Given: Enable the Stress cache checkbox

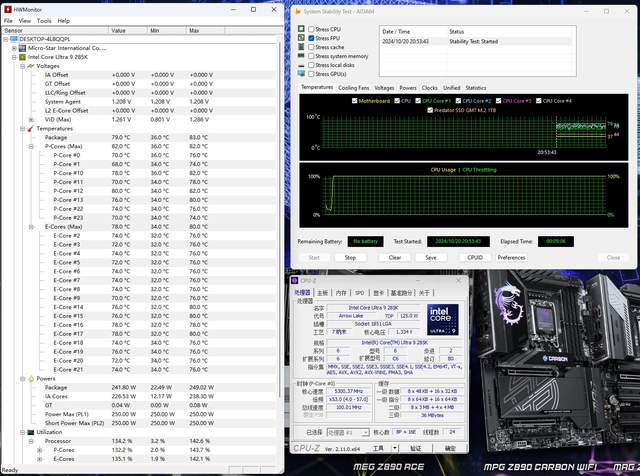Looking at the screenshot, I should click(x=311, y=47).
